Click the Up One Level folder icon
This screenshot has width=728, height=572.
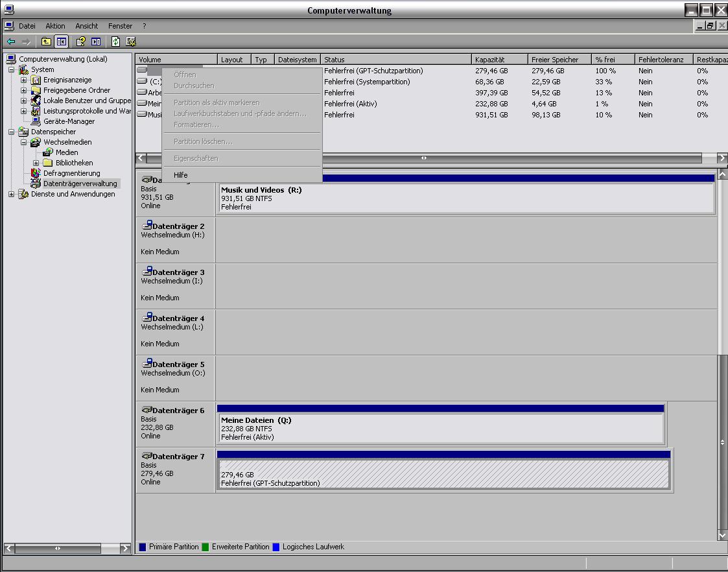coord(46,42)
